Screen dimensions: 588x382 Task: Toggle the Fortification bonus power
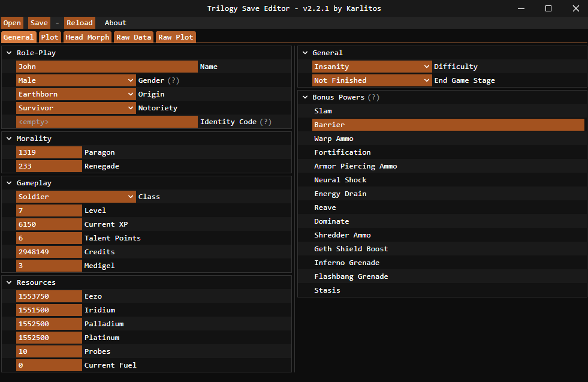tap(448, 152)
